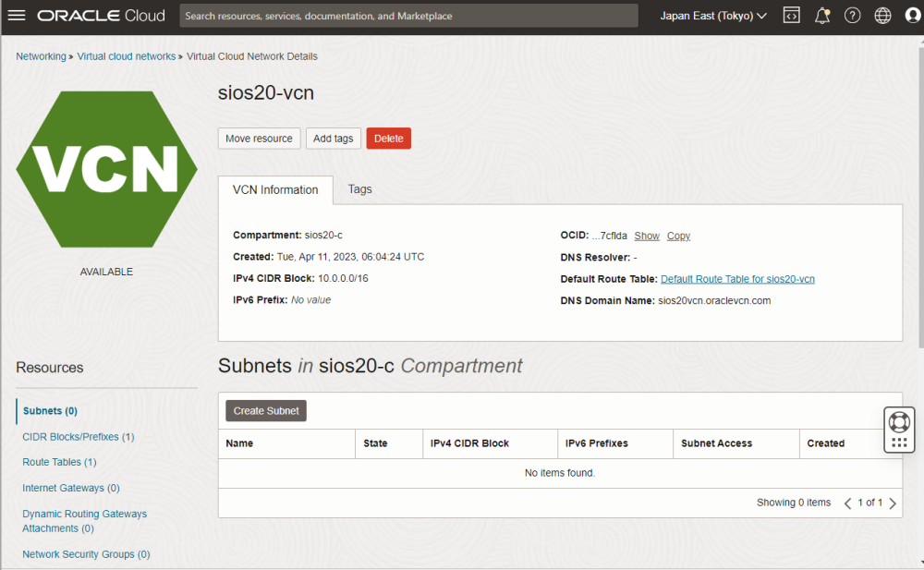This screenshot has width=924, height=570.
Task: Click the floating support lifebuoy widget
Action: click(899, 430)
